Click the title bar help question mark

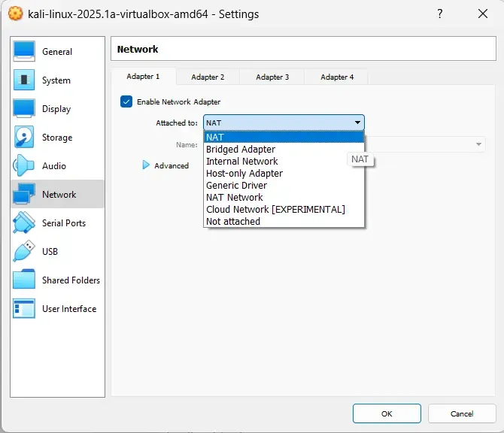click(x=439, y=14)
